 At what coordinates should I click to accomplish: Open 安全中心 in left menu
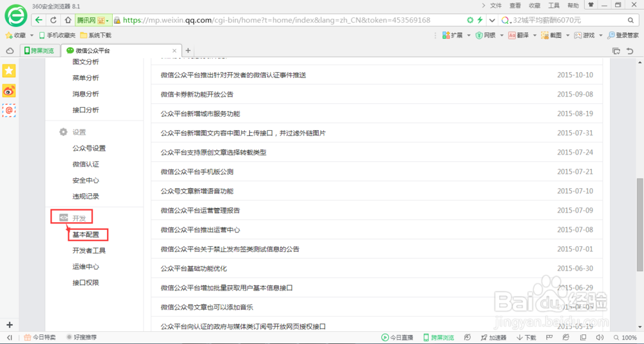tap(86, 180)
